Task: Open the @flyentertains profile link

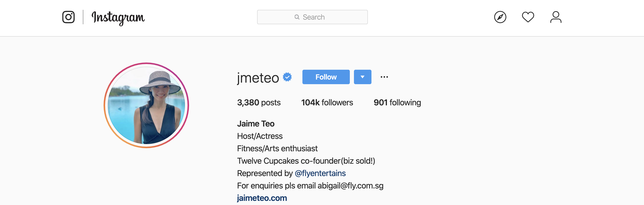Action: (320, 173)
